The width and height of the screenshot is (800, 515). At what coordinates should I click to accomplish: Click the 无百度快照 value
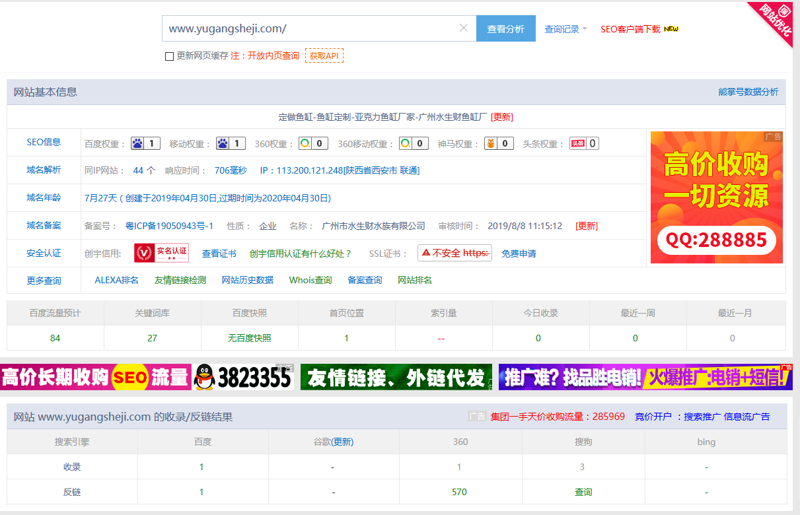(249, 338)
